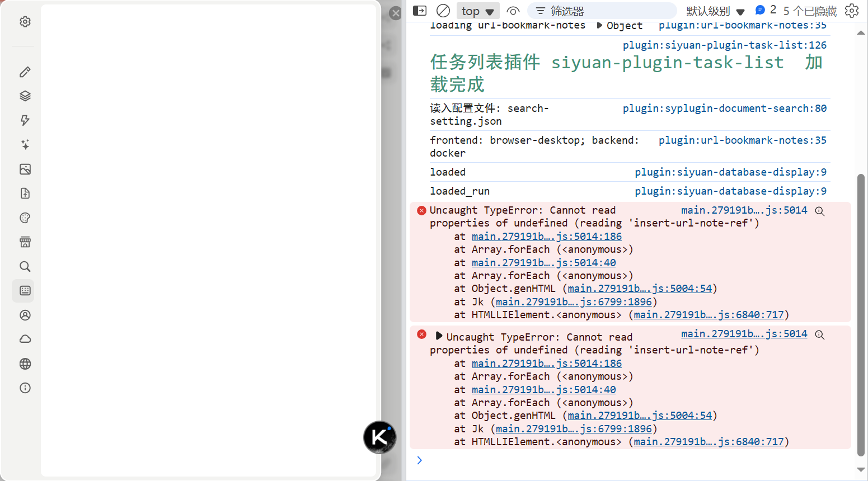Open the Publish settings (globe icon)

pyautogui.click(x=25, y=364)
